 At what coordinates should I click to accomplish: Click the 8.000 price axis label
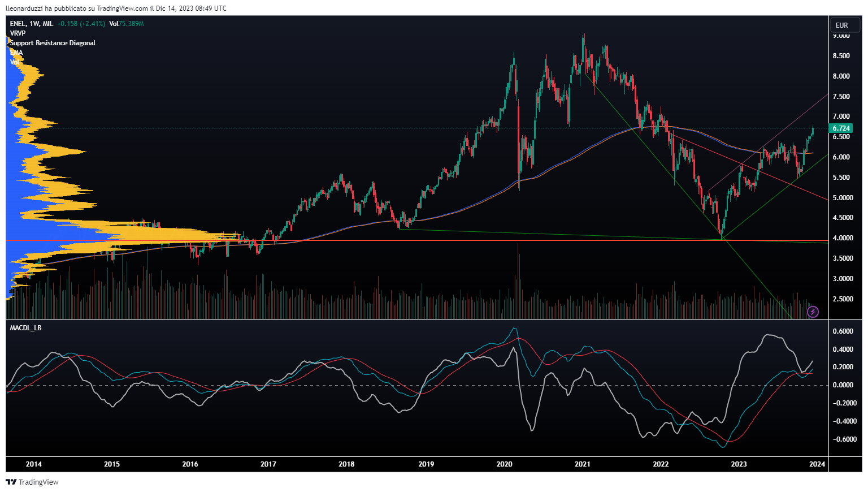[841, 76]
